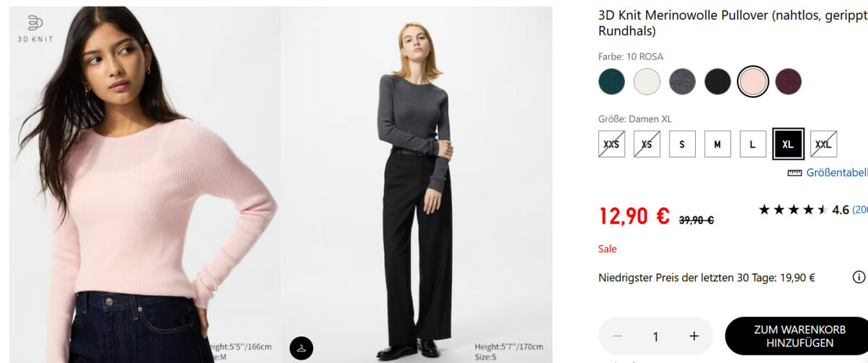The width and height of the screenshot is (868, 363).
Task: Select the gray color swatch
Action: [x=682, y=82]
